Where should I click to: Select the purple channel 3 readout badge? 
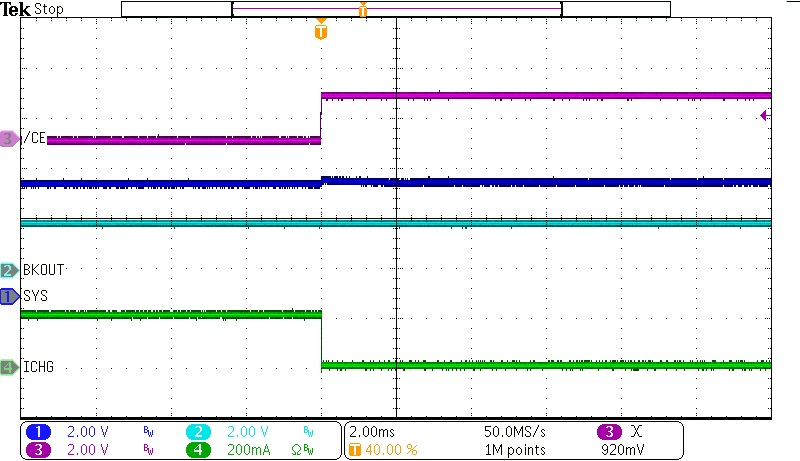tap(39, 449)
